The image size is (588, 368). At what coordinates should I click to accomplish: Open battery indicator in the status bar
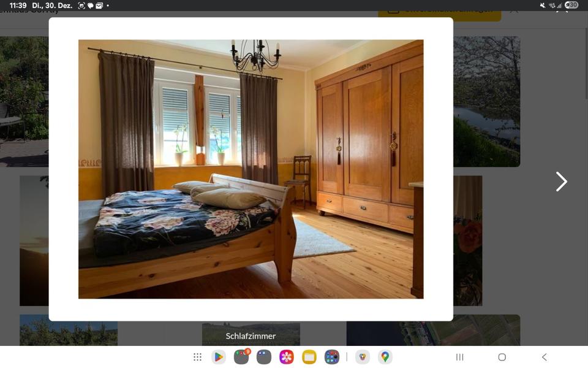point(571,5)
